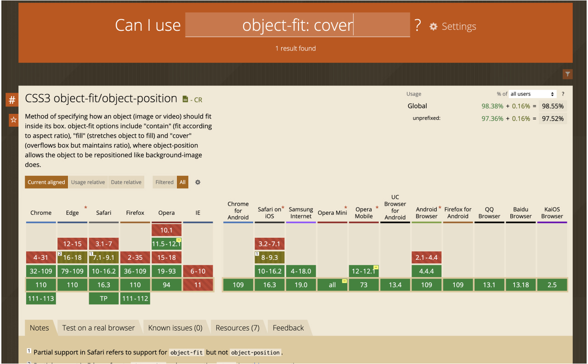Follow the CR specification status link
The width and height of the screenshot is (588, 364).
click(x=198, y=99)
